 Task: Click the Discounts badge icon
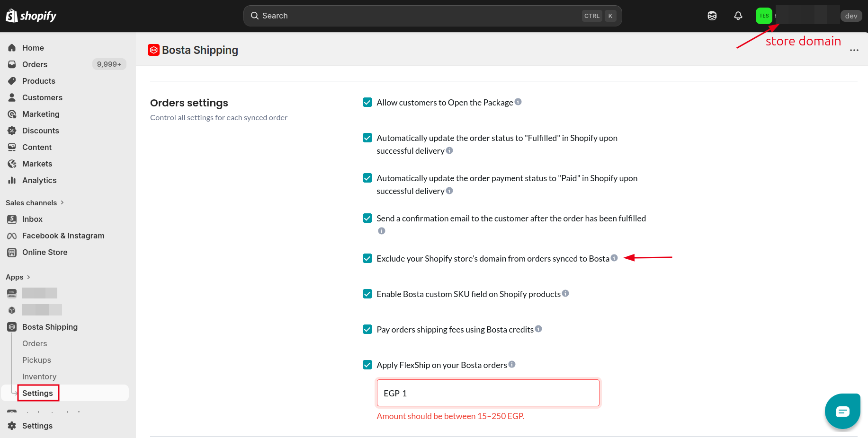click(12, 131)
